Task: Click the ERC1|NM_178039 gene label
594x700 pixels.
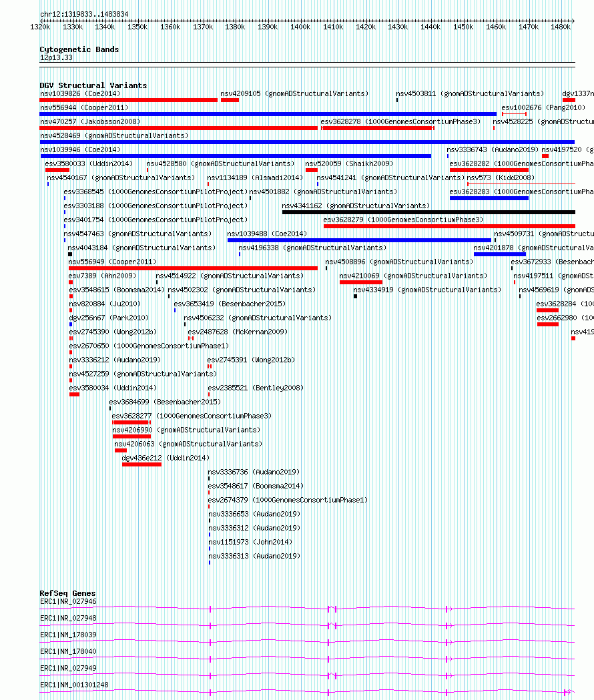Action: click(68, 635)
